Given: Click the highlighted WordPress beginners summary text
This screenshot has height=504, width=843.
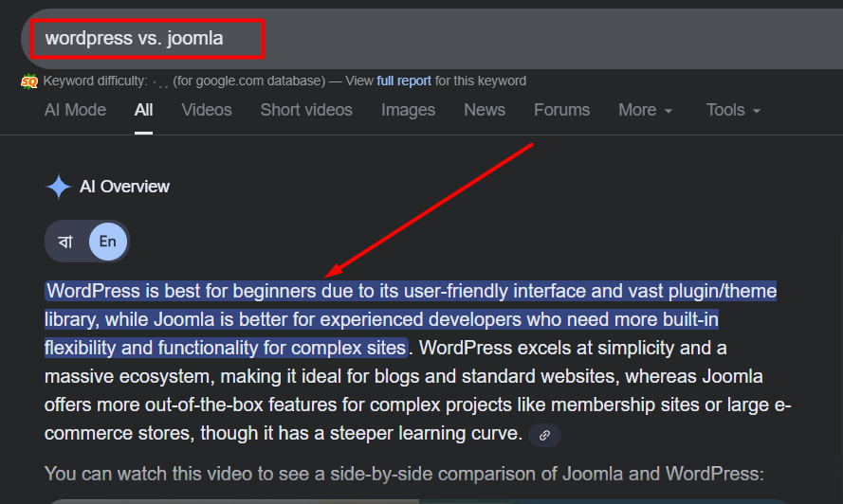Looking at the screenshot, I should coord(379,319).
